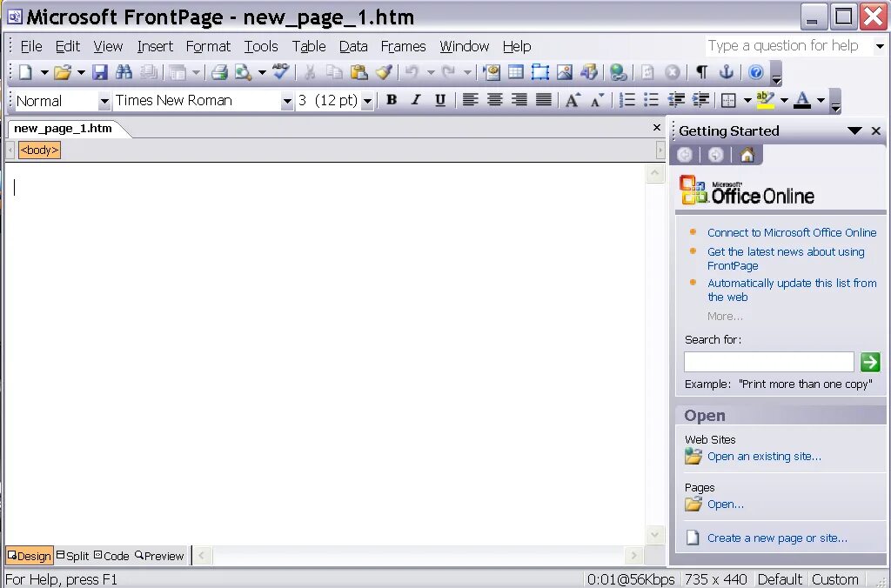Expand the font color dropdown arrow
The width and height of the screenshot is (891, 588).
click(x=821, y=101)
